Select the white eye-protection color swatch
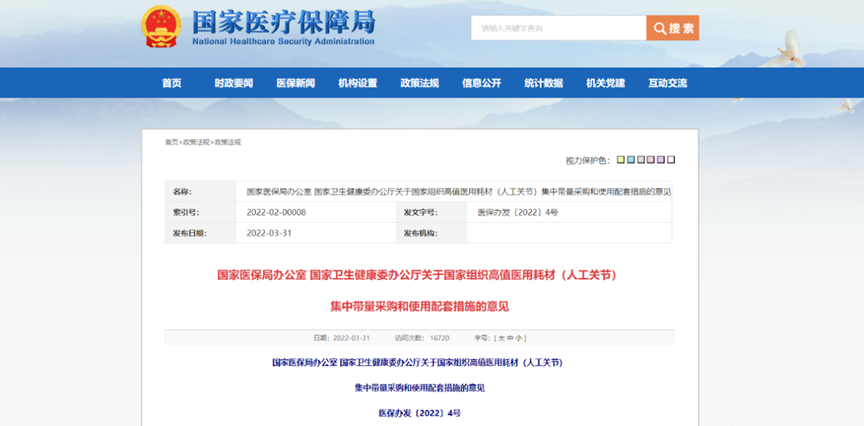Viewport: 864px width, 426px height. (x=671, y=160)
